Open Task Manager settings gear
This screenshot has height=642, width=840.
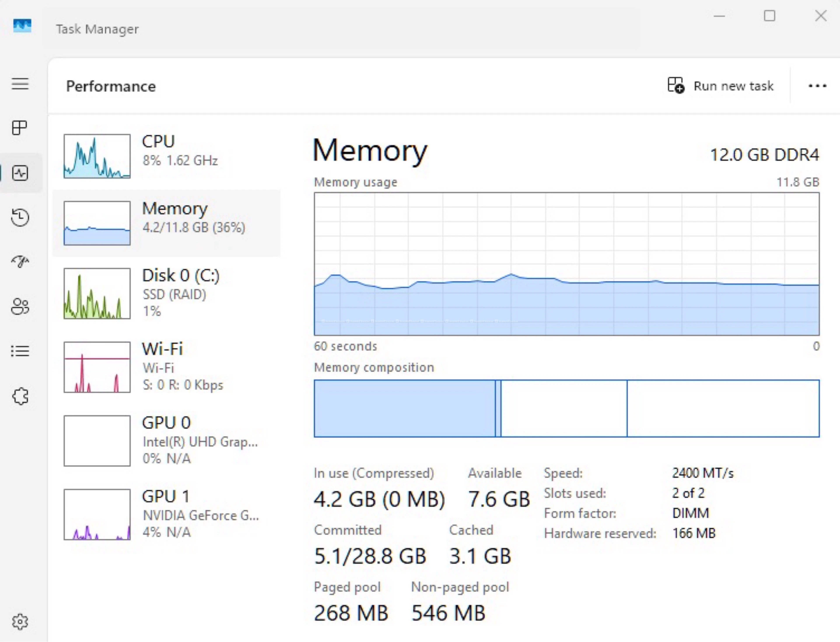pos(20,622)
